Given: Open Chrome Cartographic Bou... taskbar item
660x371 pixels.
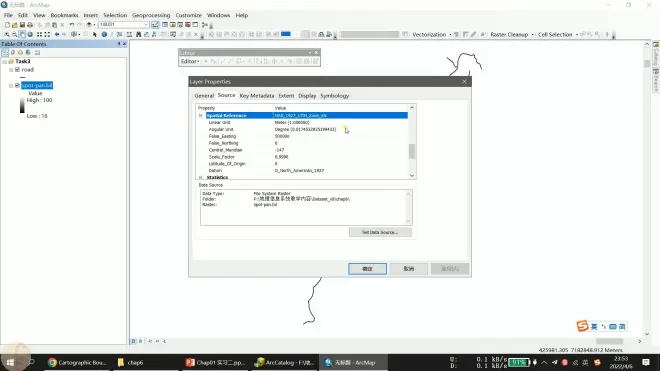Looking at the screenshot, I should pos(77,363).
